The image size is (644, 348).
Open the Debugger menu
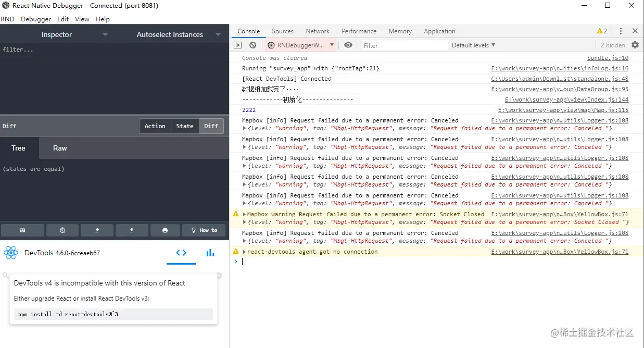(36, 19)
